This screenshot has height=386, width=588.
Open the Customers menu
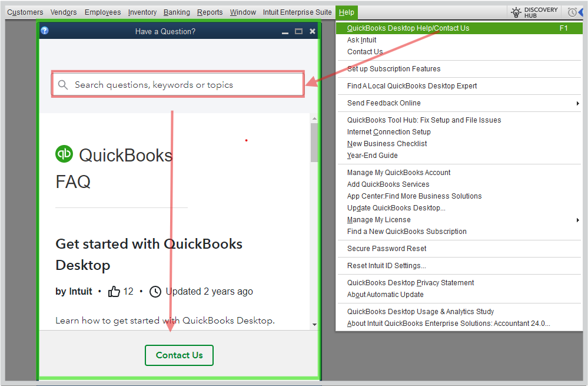25,12
